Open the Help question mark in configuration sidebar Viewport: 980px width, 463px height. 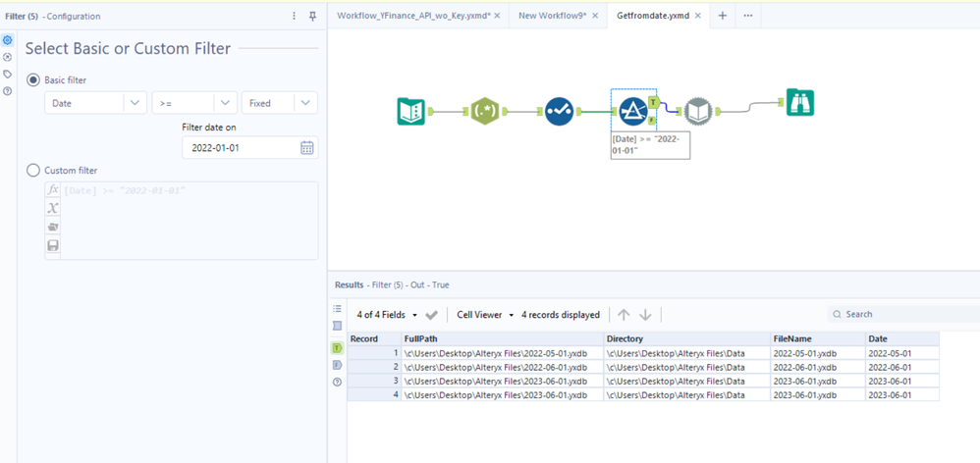8,91
